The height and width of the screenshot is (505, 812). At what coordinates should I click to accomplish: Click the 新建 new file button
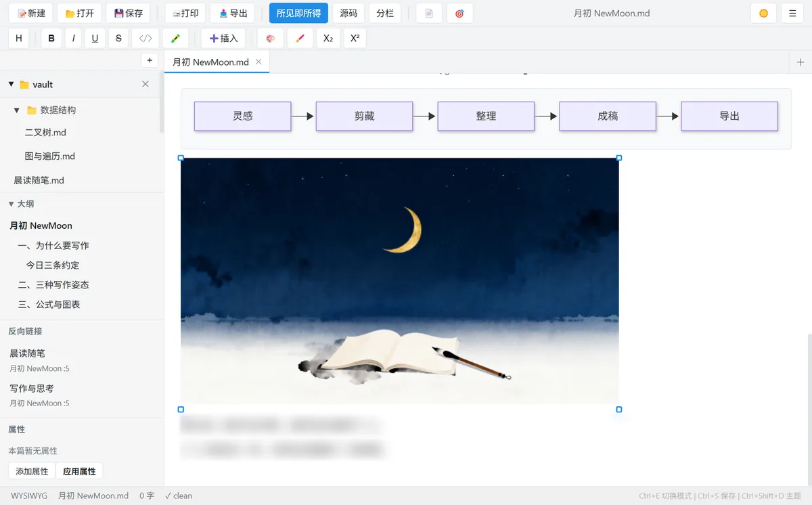[x=31, y=13]
